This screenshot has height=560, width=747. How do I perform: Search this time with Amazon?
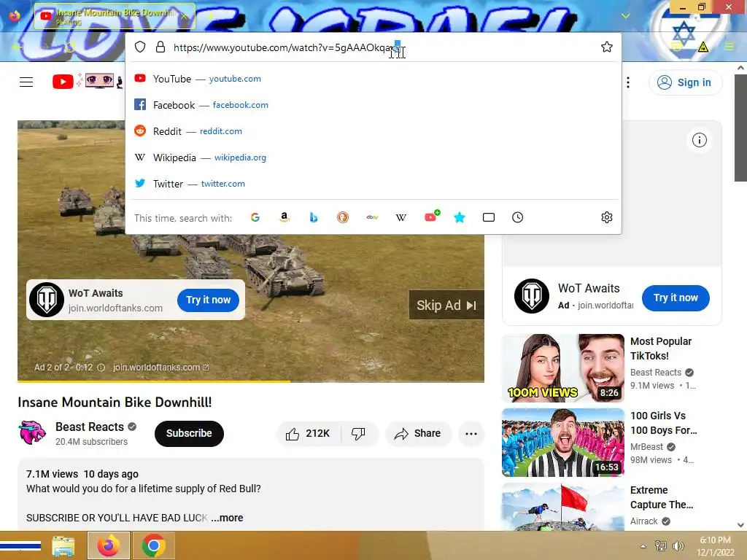point(285,217)
